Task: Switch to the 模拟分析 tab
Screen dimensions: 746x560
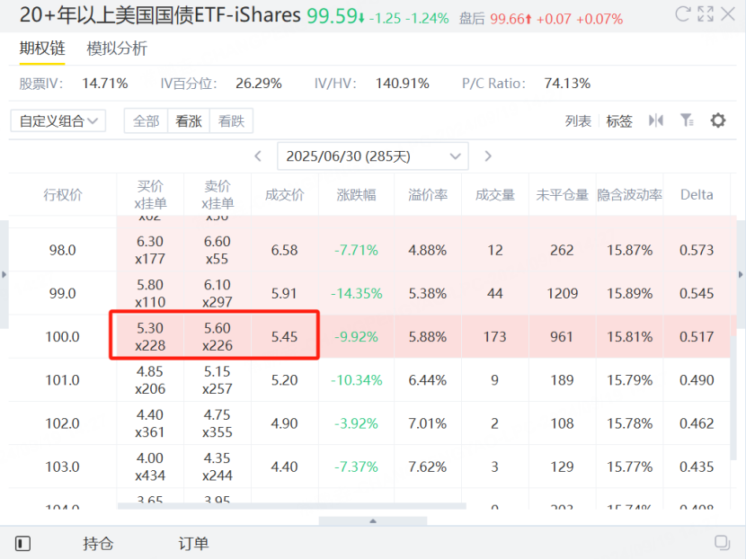Action: tap(117, 49)
